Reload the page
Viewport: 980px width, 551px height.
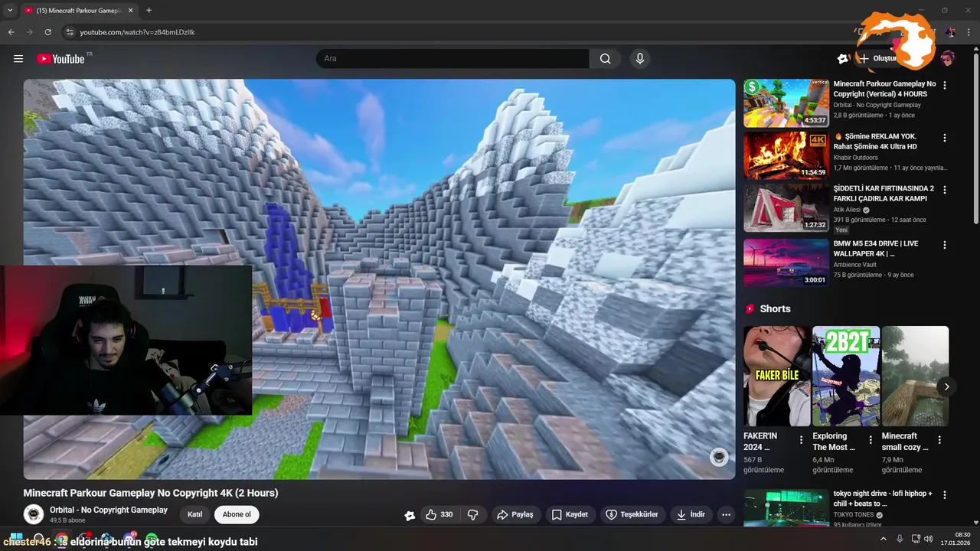(x=47, y=32)
